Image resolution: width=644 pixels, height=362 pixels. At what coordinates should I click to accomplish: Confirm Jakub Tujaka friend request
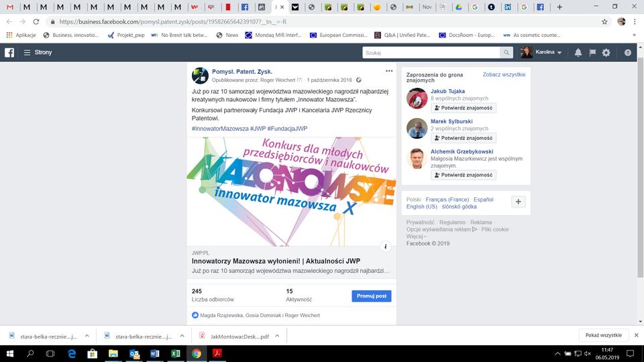tap(464, 108)
